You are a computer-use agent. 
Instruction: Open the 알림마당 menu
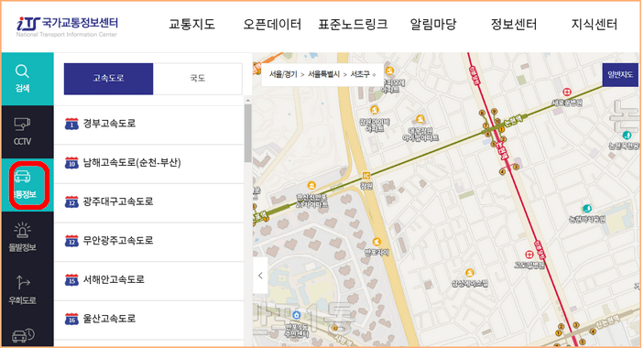tap(433, 24)
